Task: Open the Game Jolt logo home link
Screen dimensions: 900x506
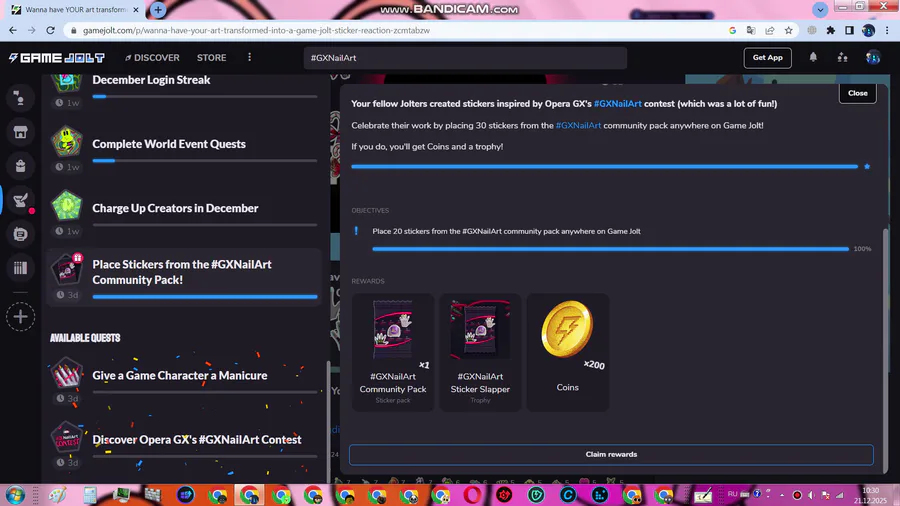Action: pyautogui.click(x=56, y=58)
